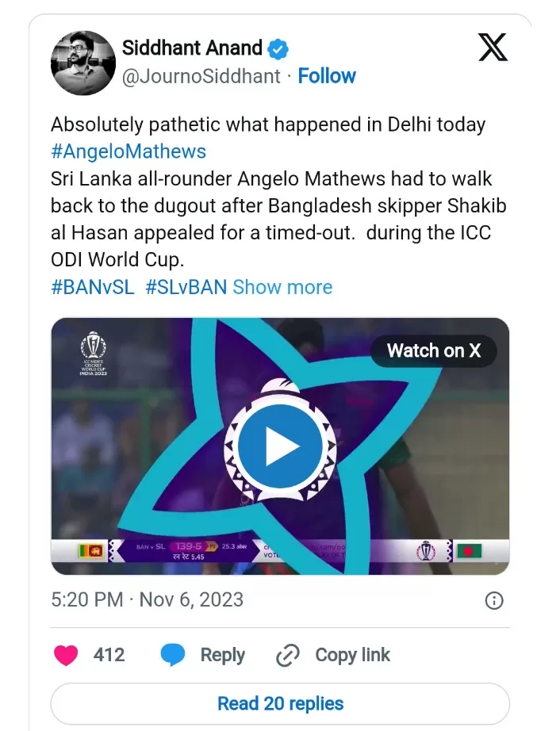
Task: Play the embedded cricket video
Action: point(280,446)
